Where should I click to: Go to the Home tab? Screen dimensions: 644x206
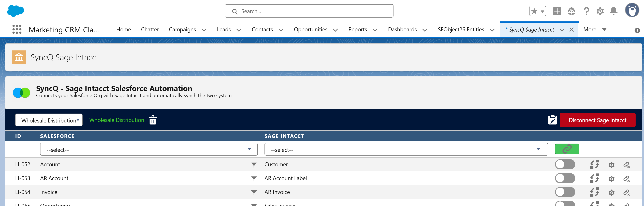[124, 30]
